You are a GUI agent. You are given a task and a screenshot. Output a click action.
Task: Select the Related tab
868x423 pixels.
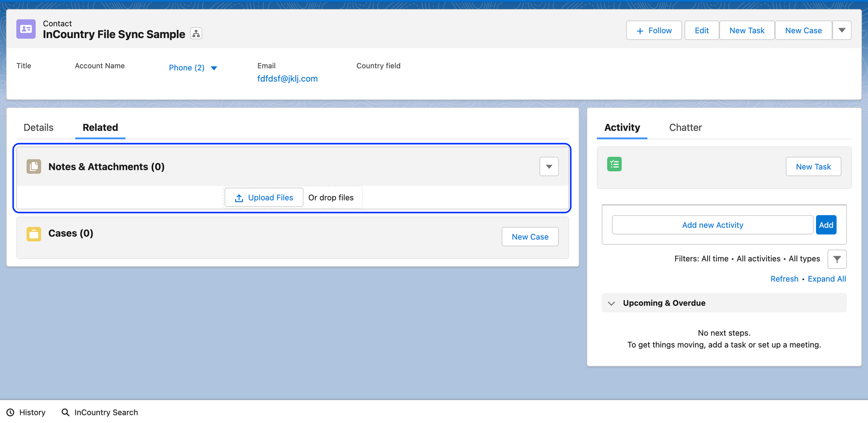tap(100, 127)
